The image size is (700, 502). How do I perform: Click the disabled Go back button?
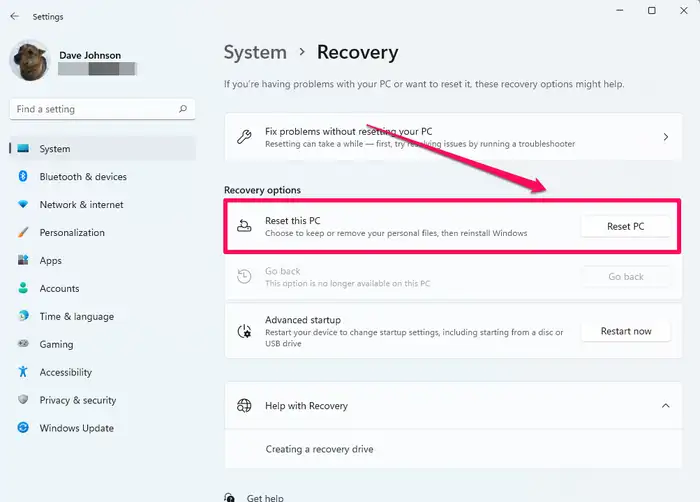(x=625, y=276)
